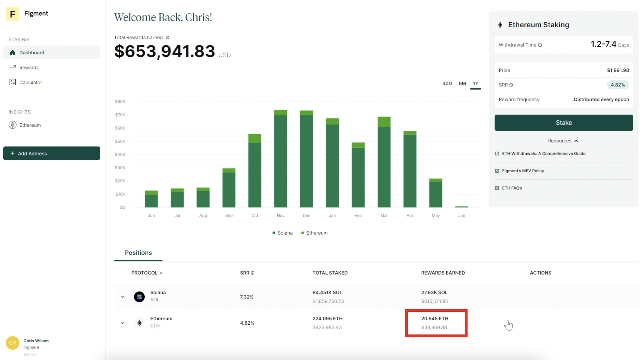This screenshot has width=644, height=360.
Task: Click external link icon for MEV Policy
Action: (497, 171)
